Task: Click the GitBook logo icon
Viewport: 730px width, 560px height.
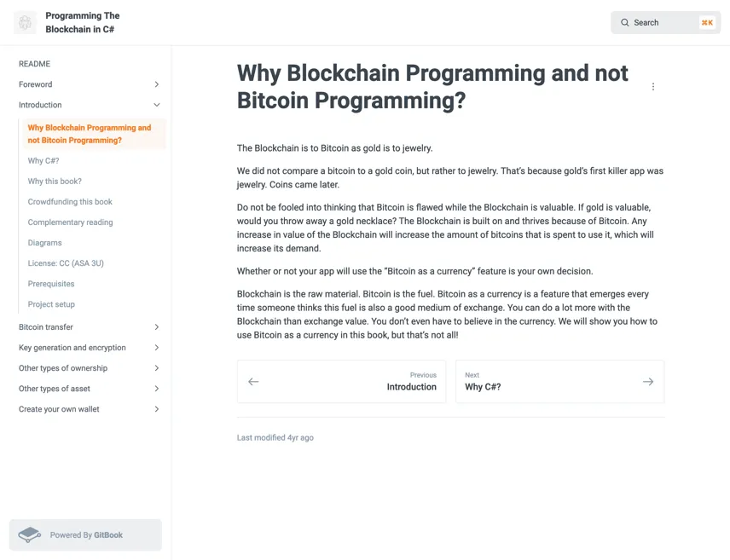Action: (x=29, y=535)
